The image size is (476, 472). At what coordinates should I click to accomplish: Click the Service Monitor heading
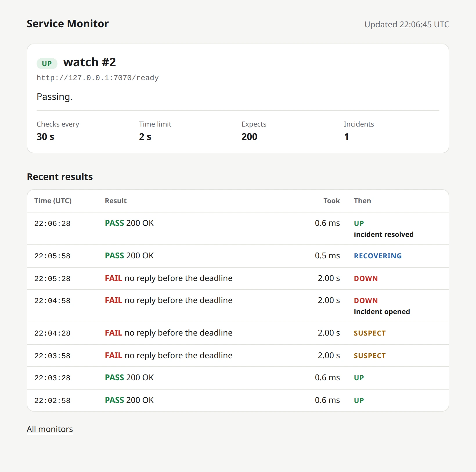coord(68,24)
